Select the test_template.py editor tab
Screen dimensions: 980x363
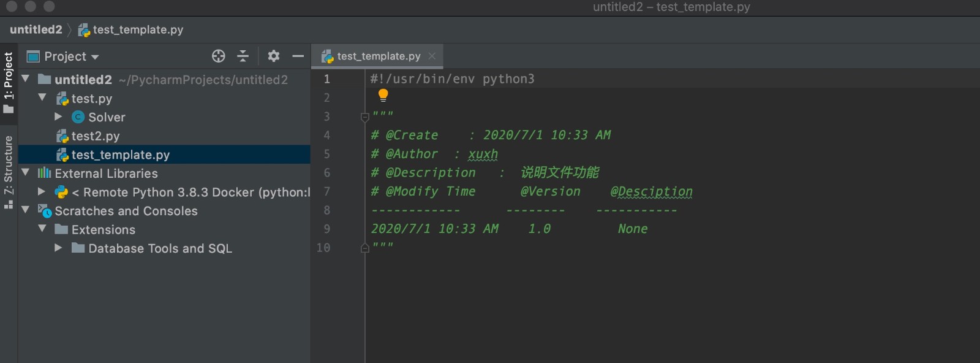[379, 56]
